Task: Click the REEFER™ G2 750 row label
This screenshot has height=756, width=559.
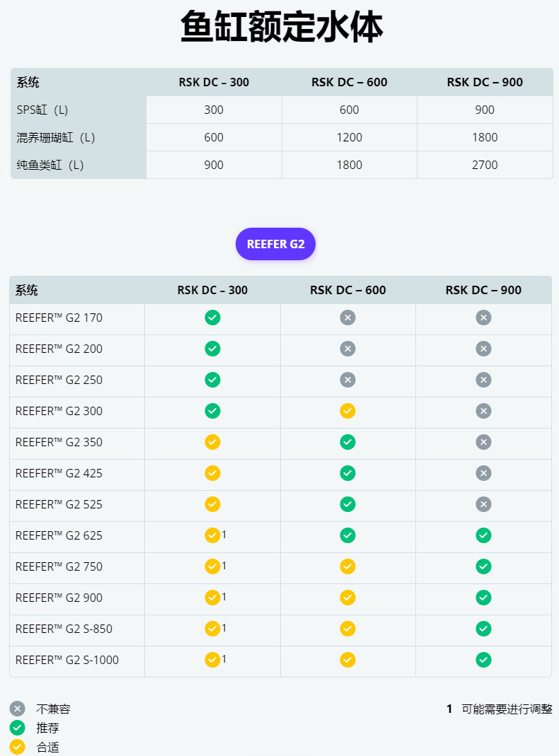Action: click(x=59, y=566)
